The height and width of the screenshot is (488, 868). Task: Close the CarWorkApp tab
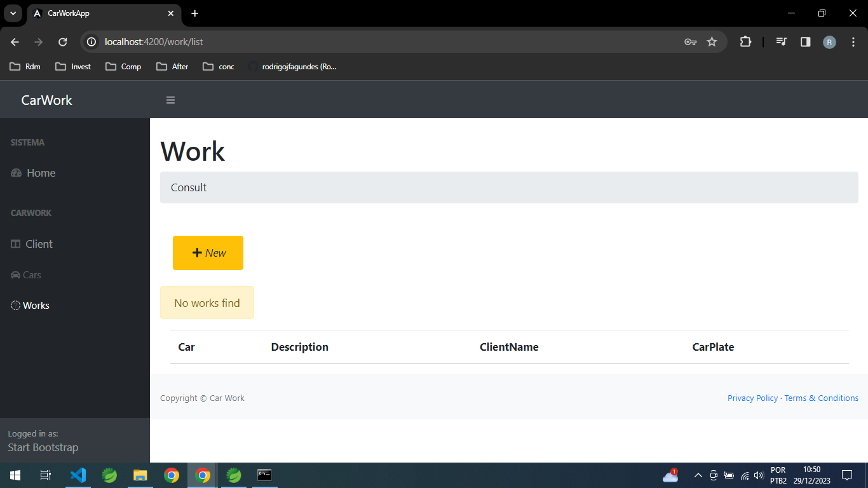tap(171, 13)
